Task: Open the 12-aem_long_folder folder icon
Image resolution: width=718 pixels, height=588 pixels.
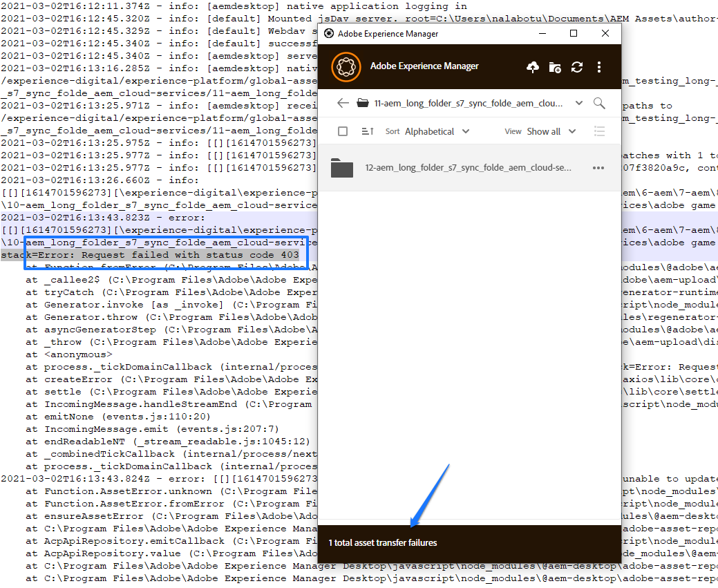Action: coord(342,168)
